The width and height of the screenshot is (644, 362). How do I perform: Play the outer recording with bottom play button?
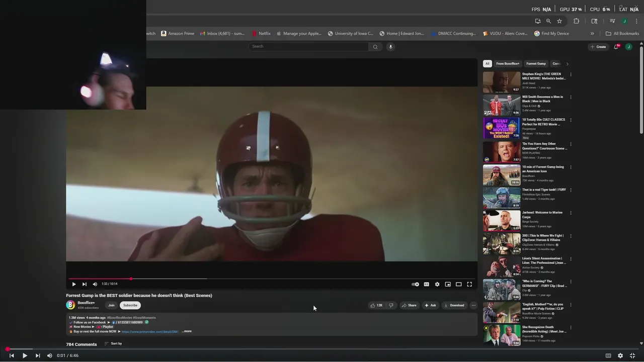(25, 355)
